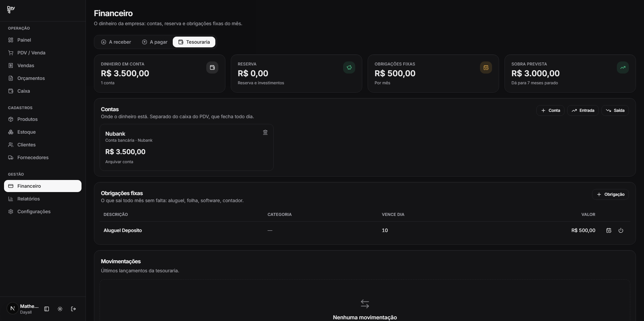Viewport: 644px width, 321px height.
Task: Click the logout icon
Action: [73, 309]
